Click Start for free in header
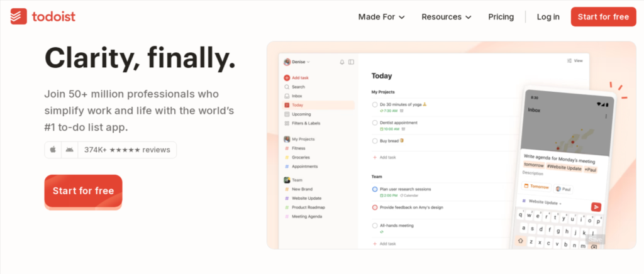 tap(603, 17)
